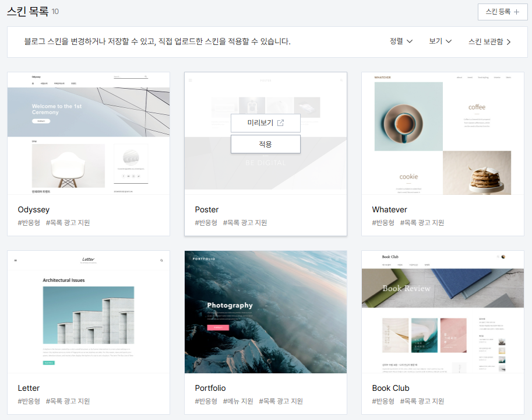Image resolution: width=532 pixels, height=420 pixels.
Task: Click #반응형 tag under Poster
Action: [206, 223]
